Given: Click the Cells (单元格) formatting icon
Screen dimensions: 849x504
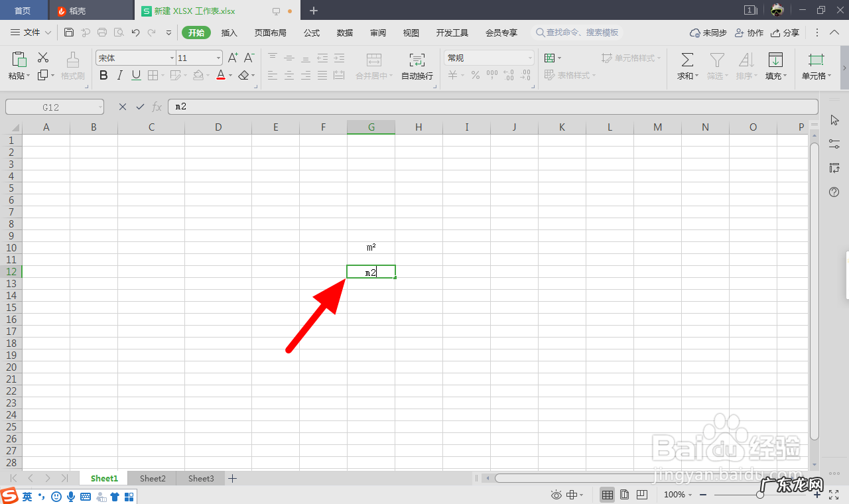Looking at the screenshot, I should click(815, 65).
